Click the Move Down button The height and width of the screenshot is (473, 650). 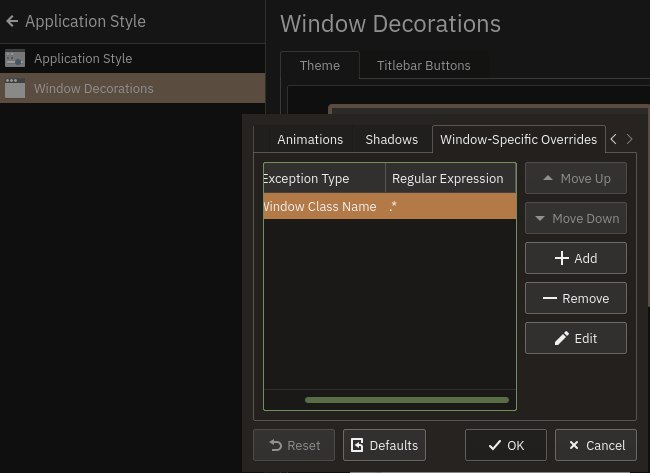[x=576, y=218]
